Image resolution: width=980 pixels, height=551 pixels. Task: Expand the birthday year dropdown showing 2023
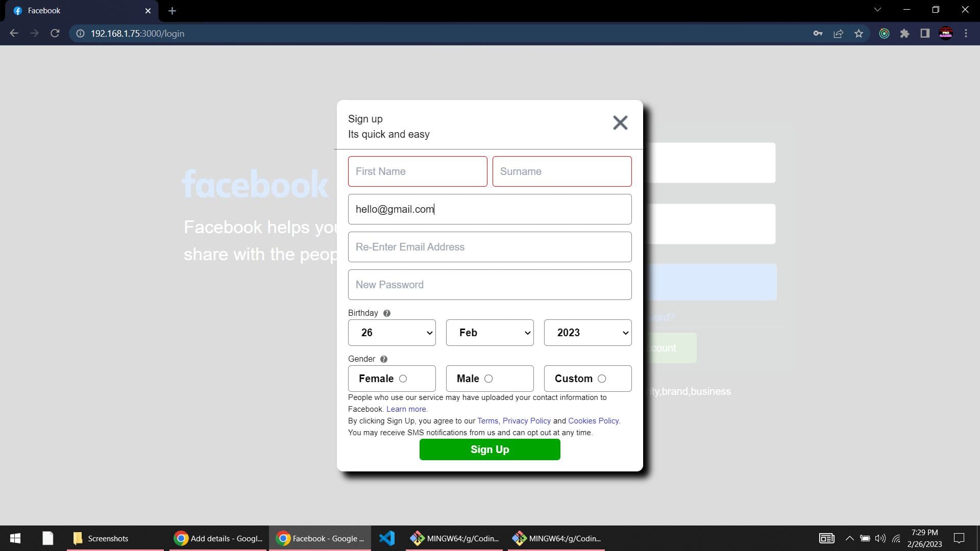tap(588, 333)
